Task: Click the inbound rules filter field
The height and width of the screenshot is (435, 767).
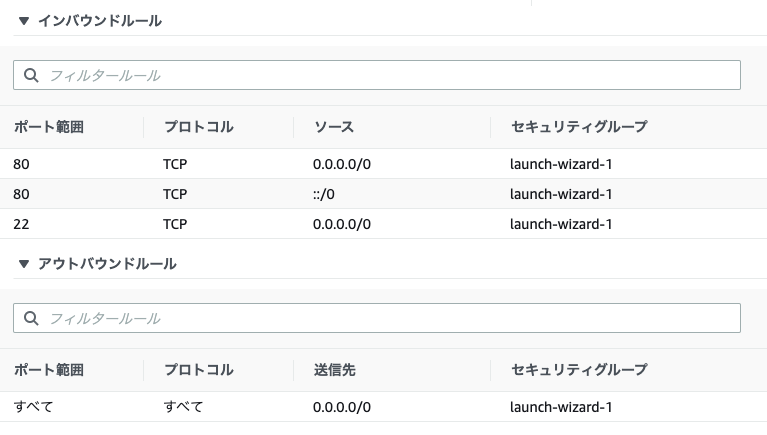Action: tap(390, 75)
